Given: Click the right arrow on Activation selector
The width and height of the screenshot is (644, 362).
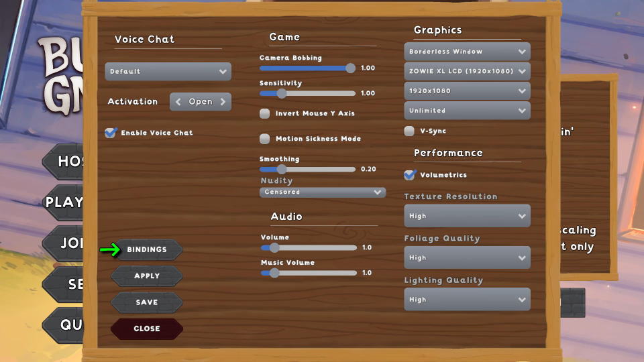Looking at the screenshot, I should point(223,102).
